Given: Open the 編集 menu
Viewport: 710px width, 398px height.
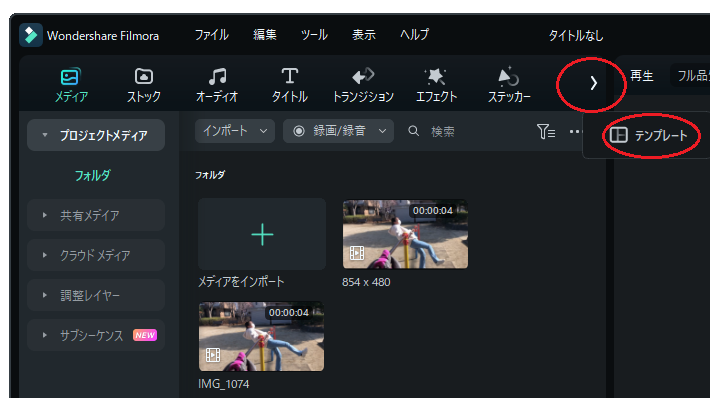Looking at the screenshot, I should point(264,35).
